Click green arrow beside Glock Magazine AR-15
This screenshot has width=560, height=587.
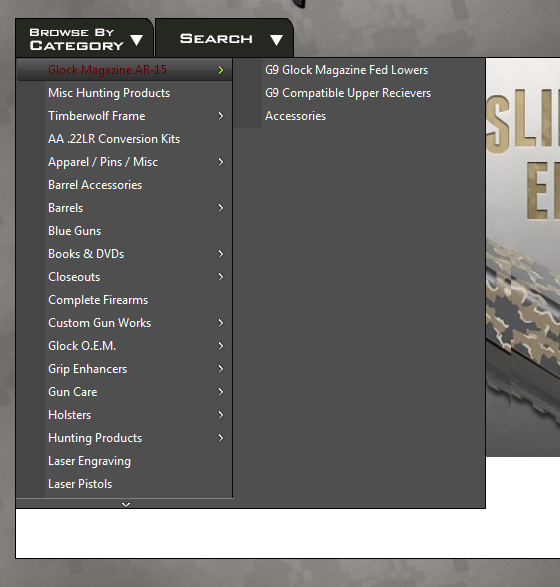click(221, 70)
